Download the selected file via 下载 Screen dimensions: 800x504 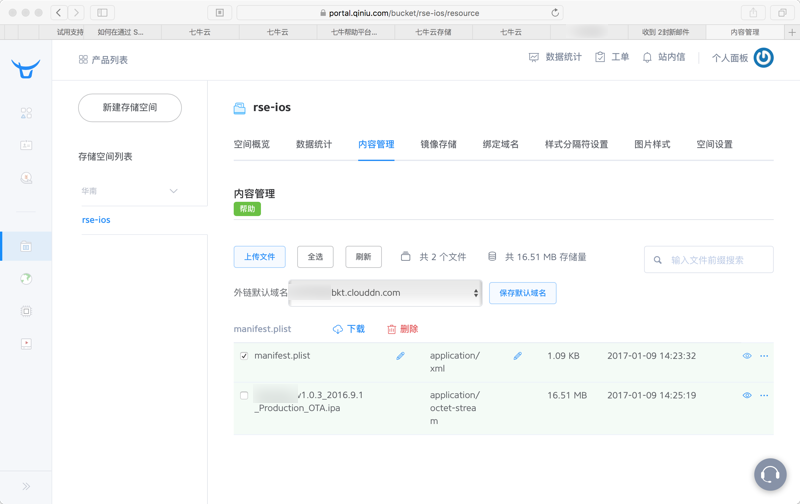coord(349,329)
